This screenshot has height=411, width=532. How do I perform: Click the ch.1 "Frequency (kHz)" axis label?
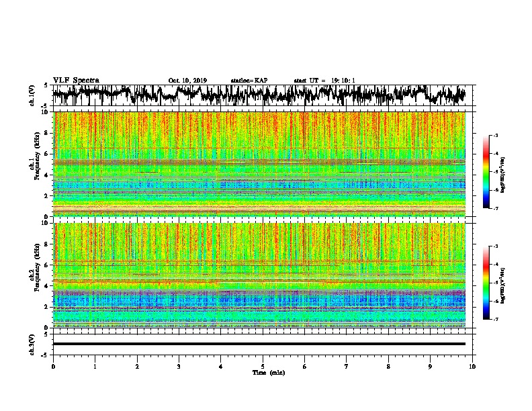(37, 156)
